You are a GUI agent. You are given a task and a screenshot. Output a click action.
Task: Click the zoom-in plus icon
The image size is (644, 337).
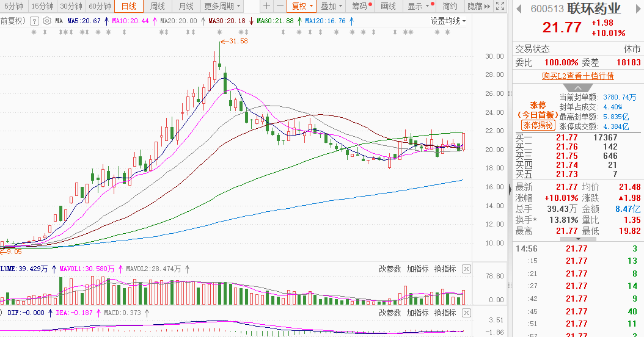266,6
